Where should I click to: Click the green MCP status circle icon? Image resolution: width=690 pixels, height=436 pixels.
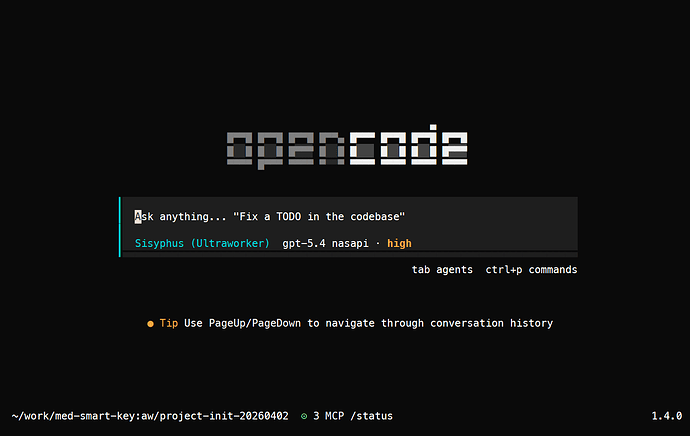click(x=304, y=416)
